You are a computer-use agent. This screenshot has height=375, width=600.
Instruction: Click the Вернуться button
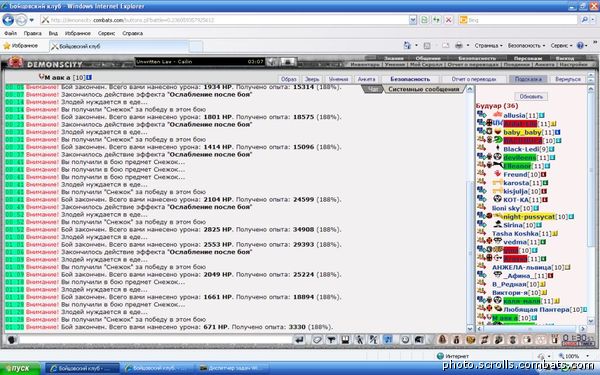[x=568, y=79]
